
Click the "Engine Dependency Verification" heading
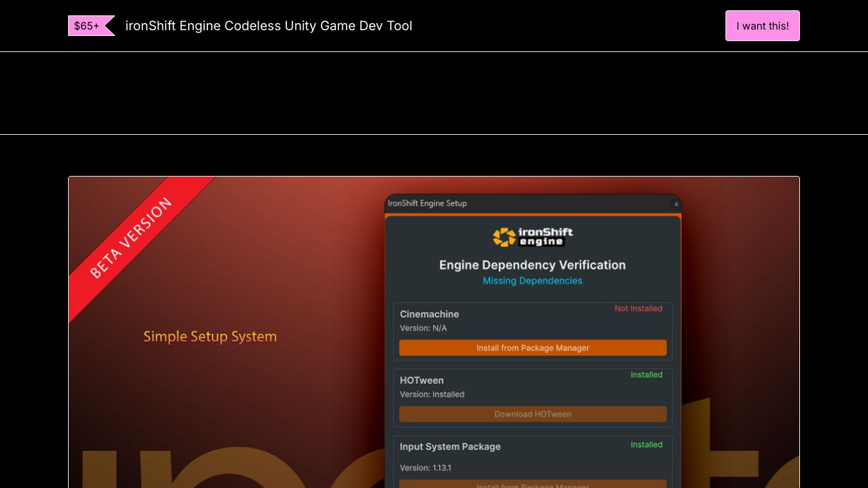click(x=532, y=265)
